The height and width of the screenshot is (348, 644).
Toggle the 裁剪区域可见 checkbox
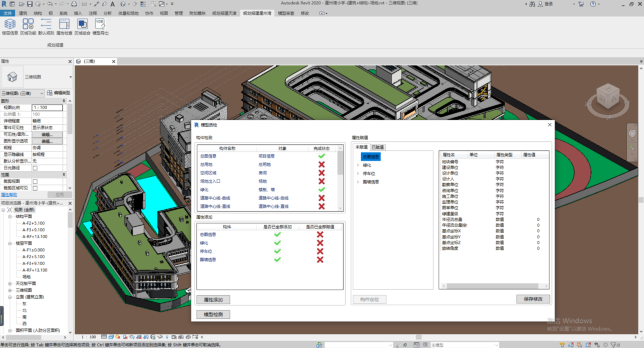tap(35, 188)
